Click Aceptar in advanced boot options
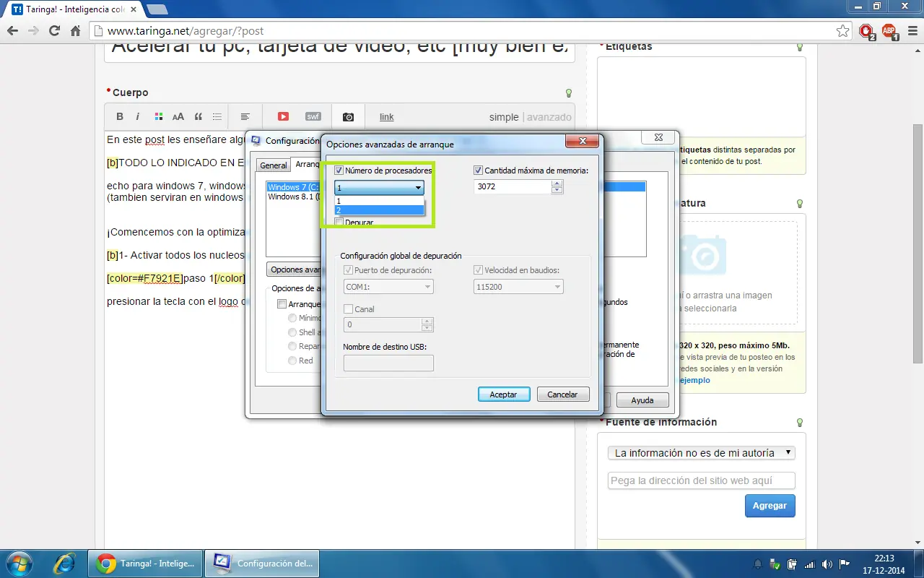This screenshot has height=578, width=924. coord(504,394)
